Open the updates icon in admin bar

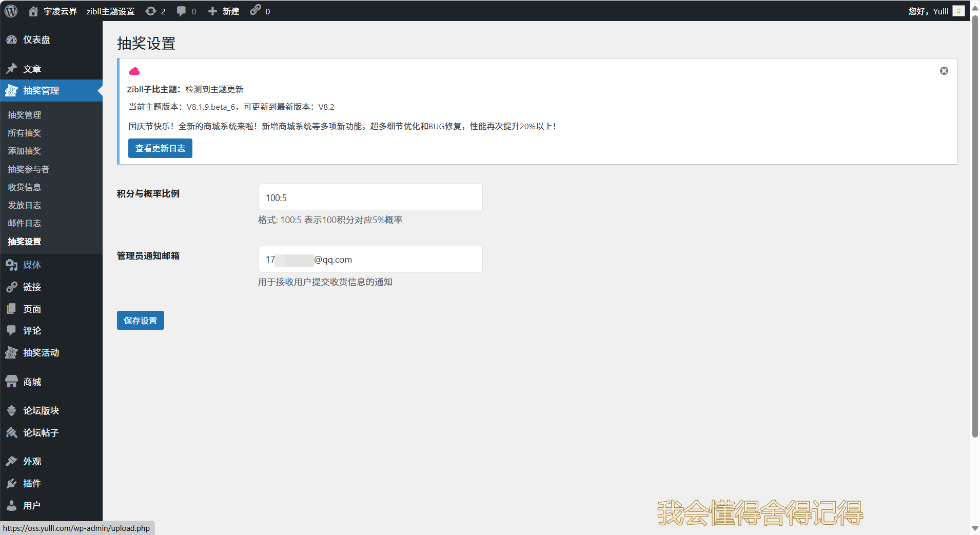[151, 11]
